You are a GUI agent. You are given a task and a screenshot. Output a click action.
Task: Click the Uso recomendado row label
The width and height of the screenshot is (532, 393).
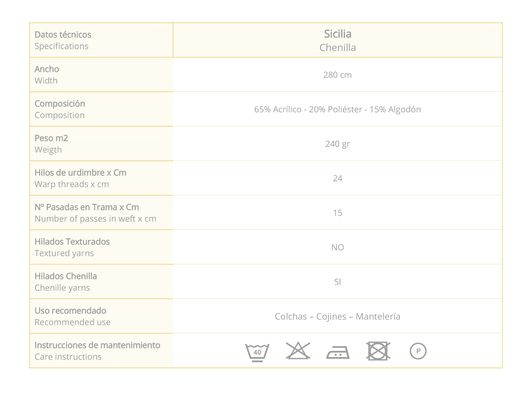point(70,311)
